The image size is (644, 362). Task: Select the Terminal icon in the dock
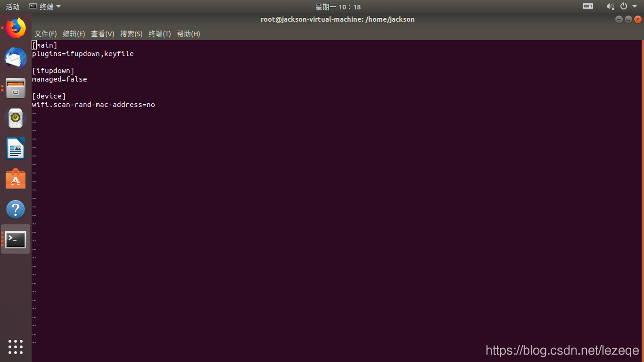(x=16, y=239)
